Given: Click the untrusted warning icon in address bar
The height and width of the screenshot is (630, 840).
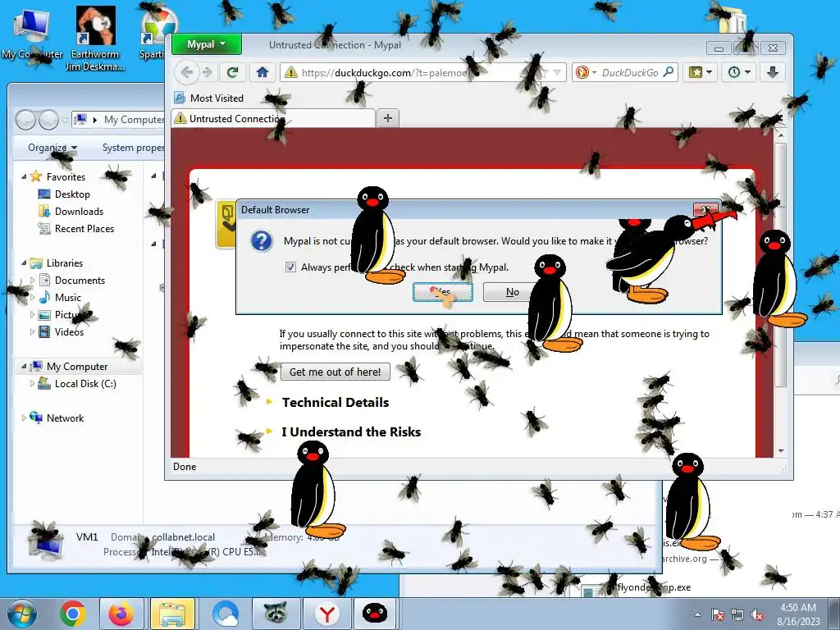Looking at the screenshot, I should pyautogui.click(x=291, y=72).
